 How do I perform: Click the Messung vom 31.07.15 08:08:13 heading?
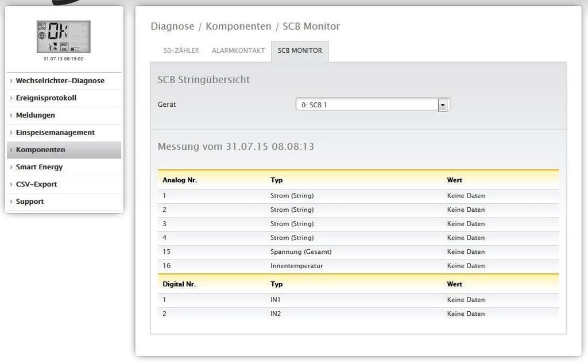point(236,146)
